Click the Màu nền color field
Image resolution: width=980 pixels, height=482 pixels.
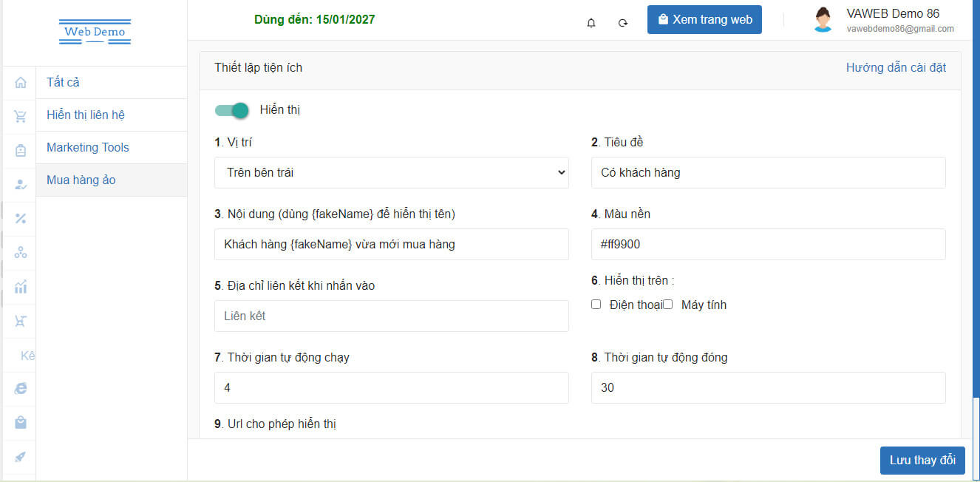pyautogui.click(x=768, y=244)
